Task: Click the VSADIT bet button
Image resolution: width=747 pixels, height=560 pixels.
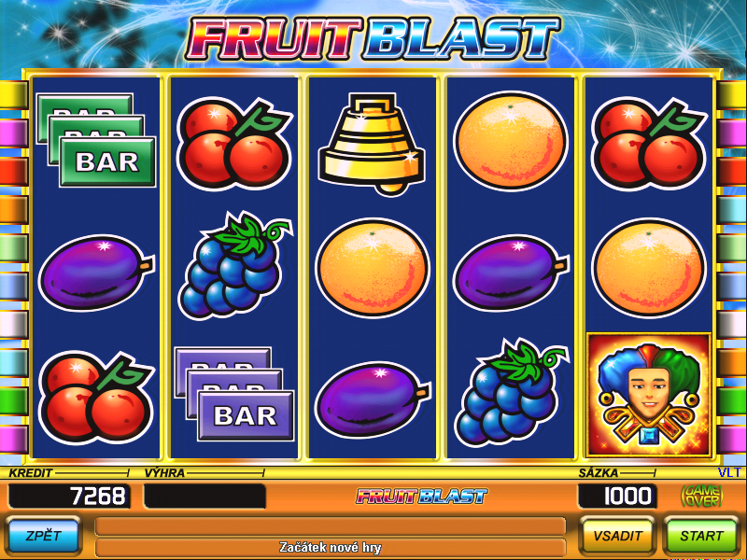Action: click(617, 536)
